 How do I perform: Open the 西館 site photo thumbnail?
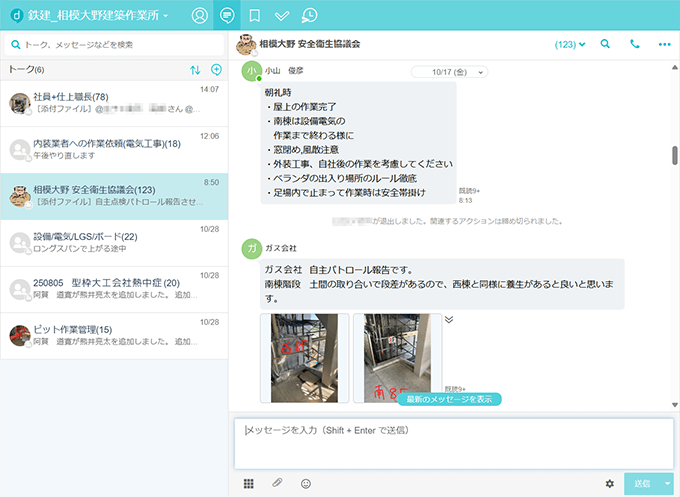tap(304, 358)
